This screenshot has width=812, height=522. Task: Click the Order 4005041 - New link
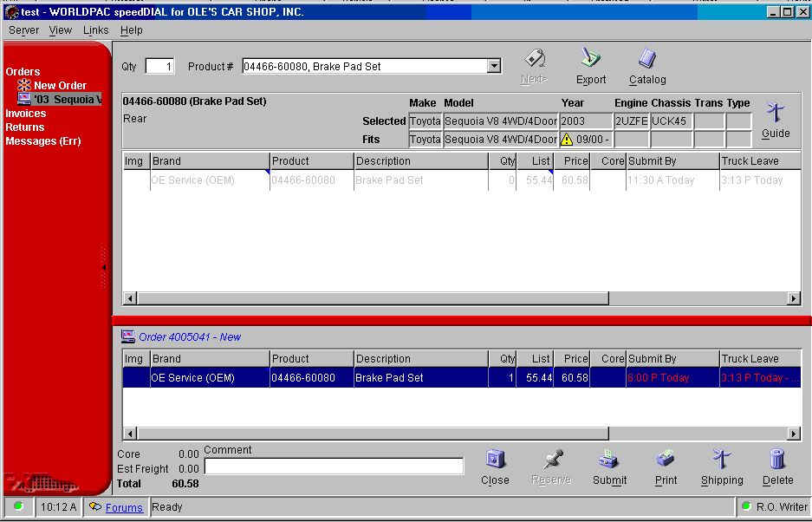tap(190, 337)
